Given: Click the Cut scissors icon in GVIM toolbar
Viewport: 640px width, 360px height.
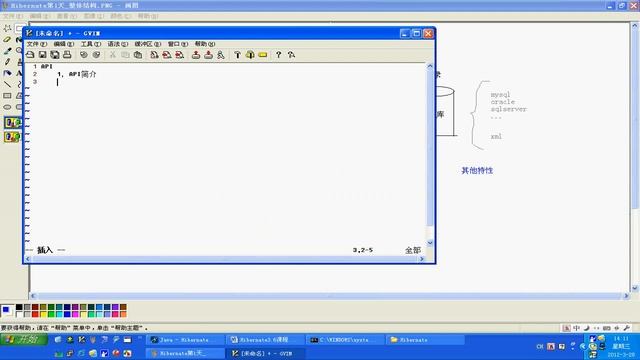Looking at the screenshot, I should click(x=113, y=55).
